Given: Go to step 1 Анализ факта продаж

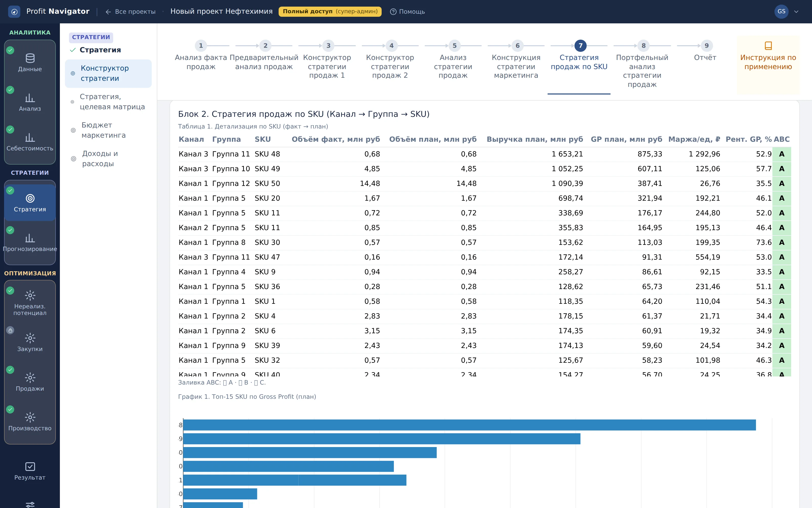Looking at the screenshot, I should coord(201,55).
